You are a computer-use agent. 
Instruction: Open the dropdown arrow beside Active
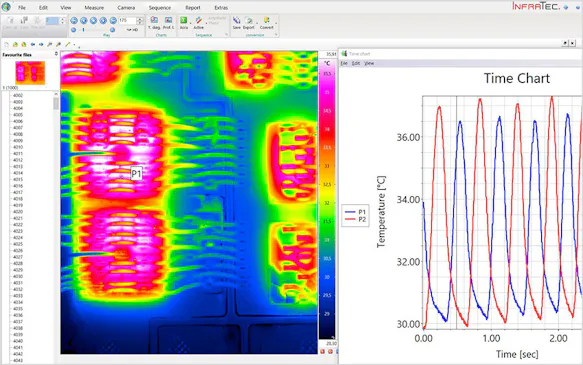point(206,23)
